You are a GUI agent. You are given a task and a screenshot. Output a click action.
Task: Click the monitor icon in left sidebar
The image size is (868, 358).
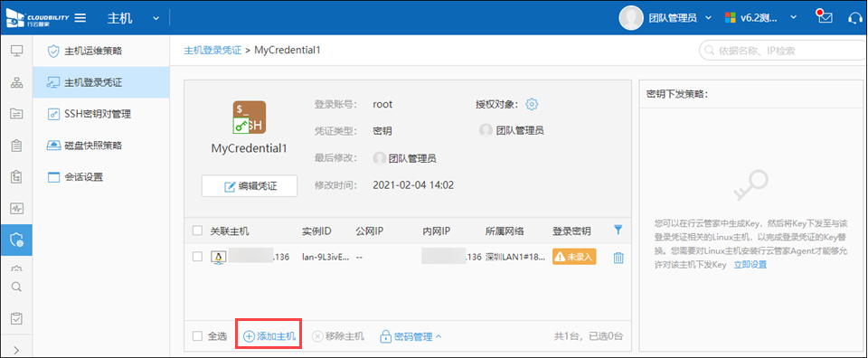tap(16, 51)
